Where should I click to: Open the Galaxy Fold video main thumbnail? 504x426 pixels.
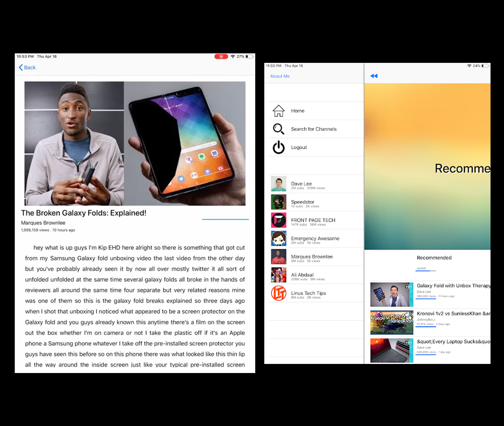pyautogui.click(x=135, y=143)
